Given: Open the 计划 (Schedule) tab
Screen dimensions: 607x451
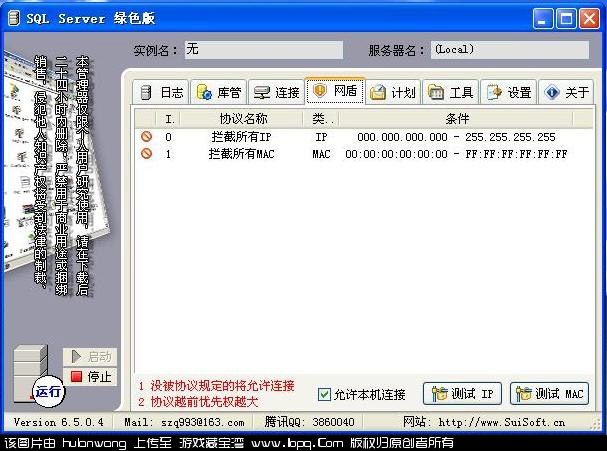Looking at the screenshot, I should click(392, 93).
